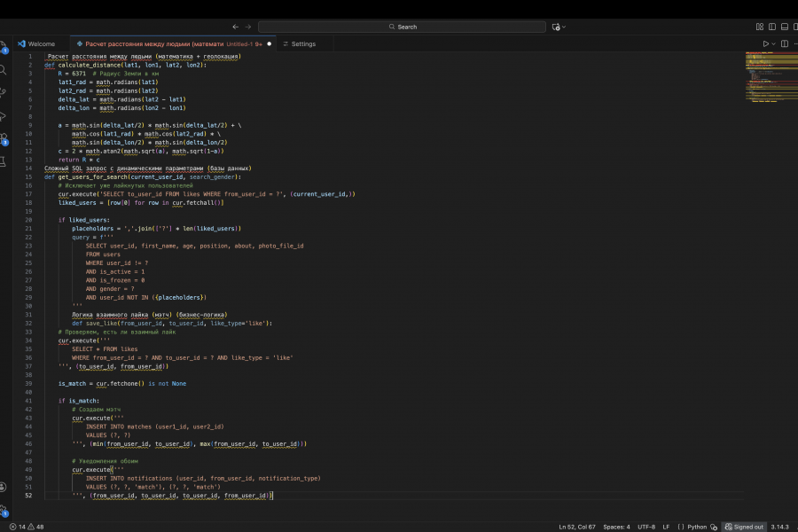
Task: Switch to the Settings tab
Action: 303,43
